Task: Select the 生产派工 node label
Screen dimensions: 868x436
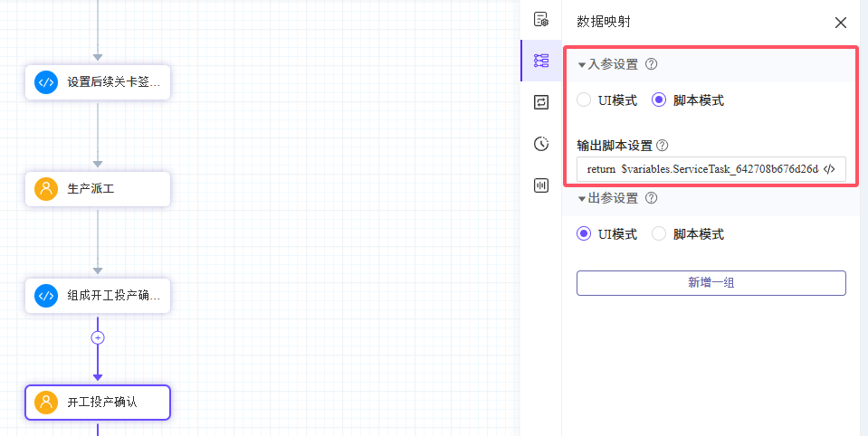Action: pyautogui.click(x=91, y=189)
